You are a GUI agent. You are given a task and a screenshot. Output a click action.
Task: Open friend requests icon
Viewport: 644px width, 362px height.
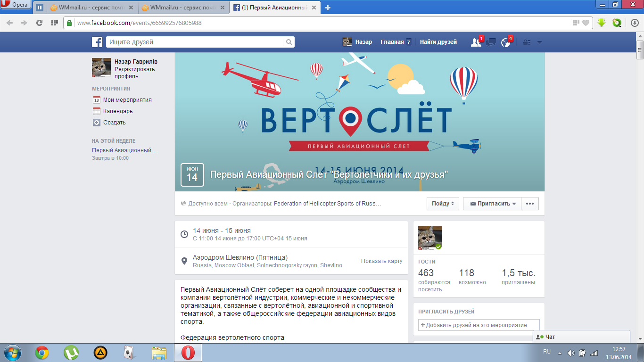476,42
